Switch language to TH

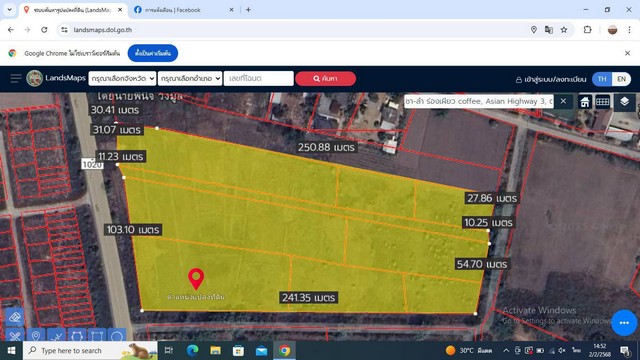[x=602, y=79]
